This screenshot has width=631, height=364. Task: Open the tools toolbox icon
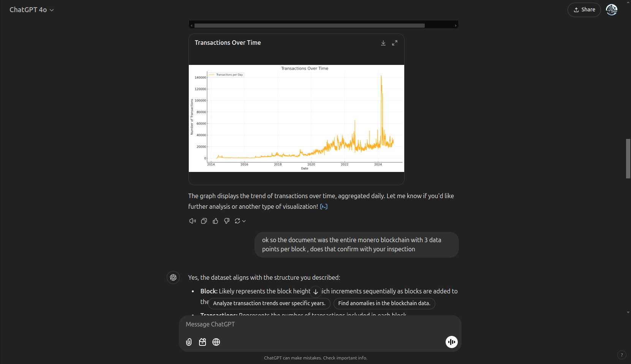coord(202,342)
